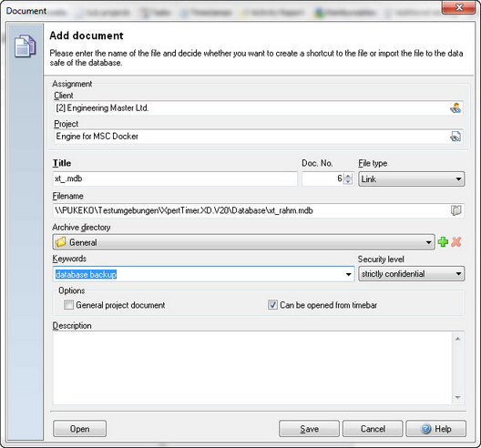The image size is (481, 448).
Task: Add new archive directory with green plus
Action: tap(443, 242)
